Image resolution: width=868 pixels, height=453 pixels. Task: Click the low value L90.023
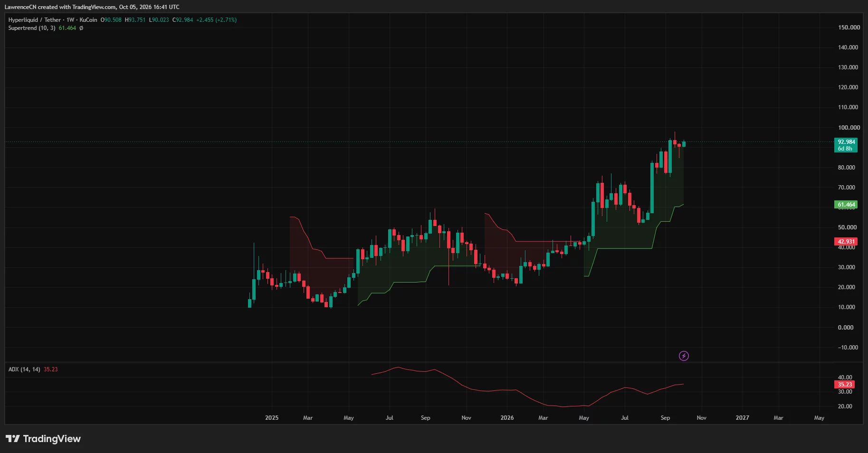159,20
